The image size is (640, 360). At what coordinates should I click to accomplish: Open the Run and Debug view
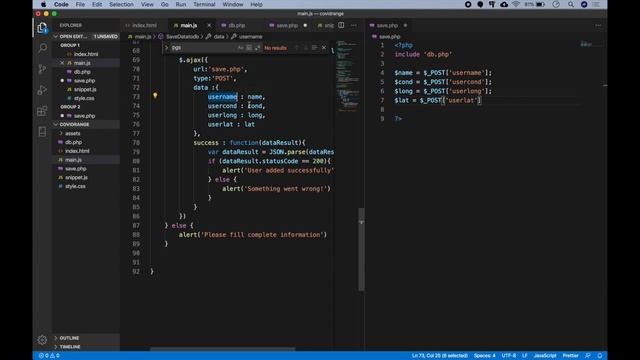42,90
